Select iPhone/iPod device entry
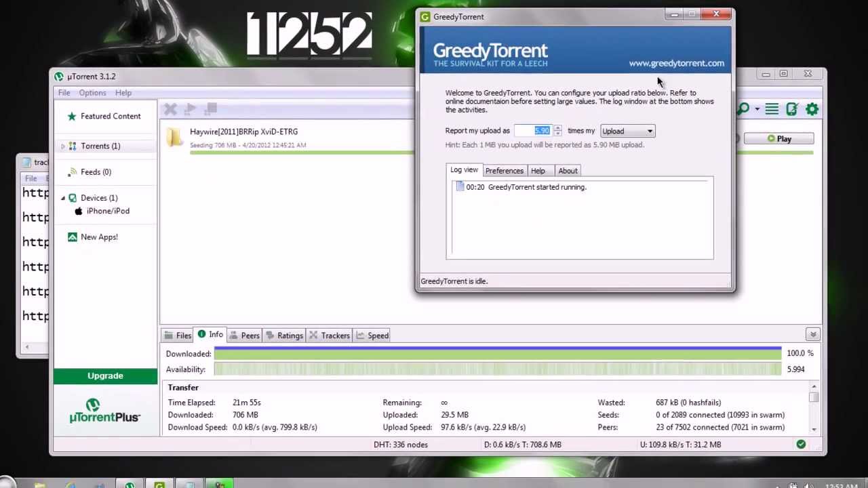The image size is (868, 488). pyautogui.click(x=108, y=211)
